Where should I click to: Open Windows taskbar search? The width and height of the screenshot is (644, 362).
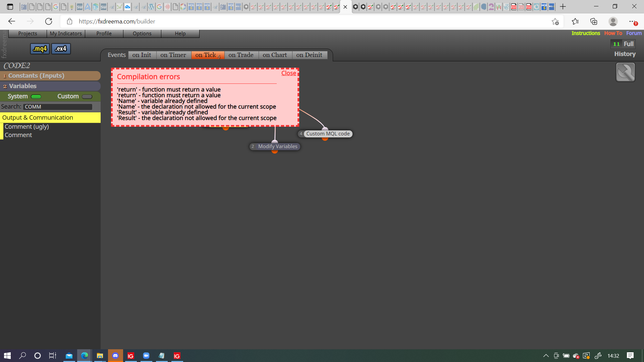[x=22, y=356]
